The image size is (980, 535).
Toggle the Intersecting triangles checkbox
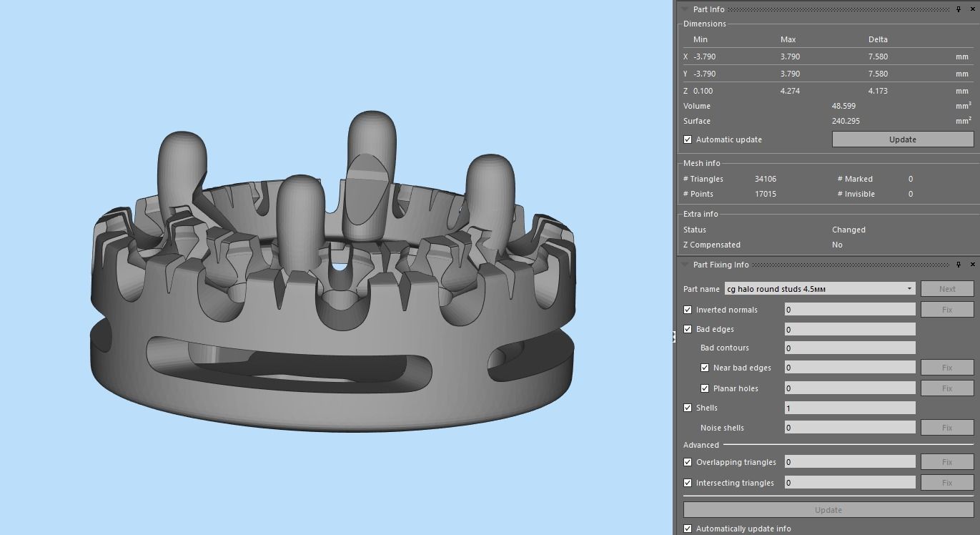[688, 483]
